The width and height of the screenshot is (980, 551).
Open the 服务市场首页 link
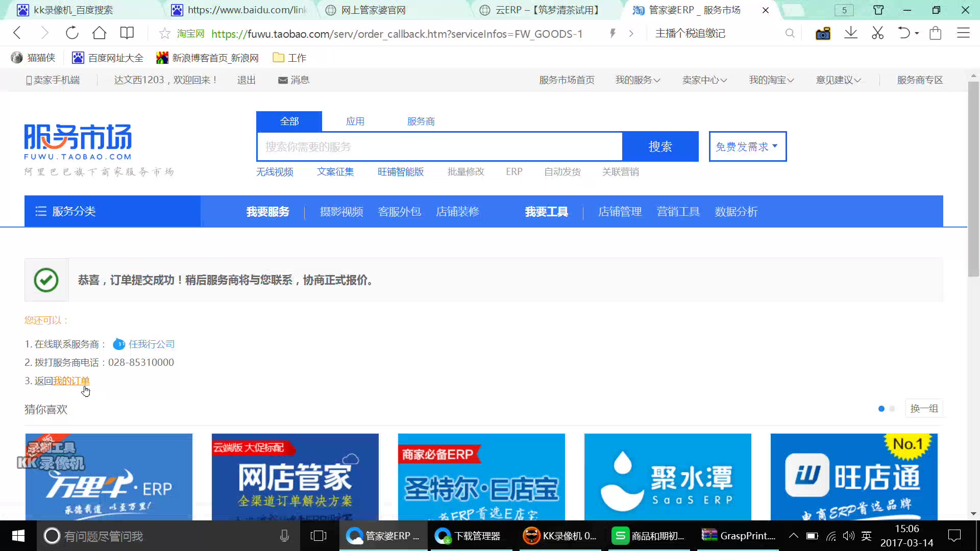pyautogui.click(x=567, y=80)
